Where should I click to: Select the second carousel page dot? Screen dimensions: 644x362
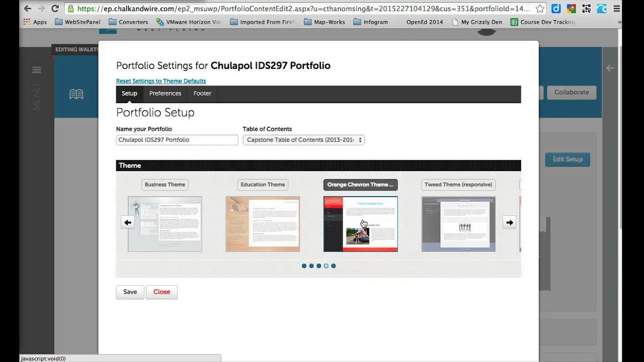tap(311, 266)
